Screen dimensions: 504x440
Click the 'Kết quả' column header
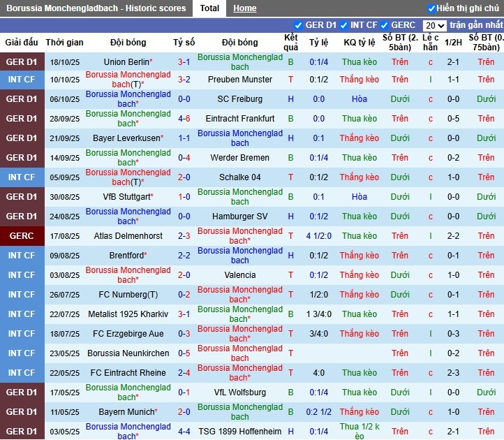click(291, 43)
